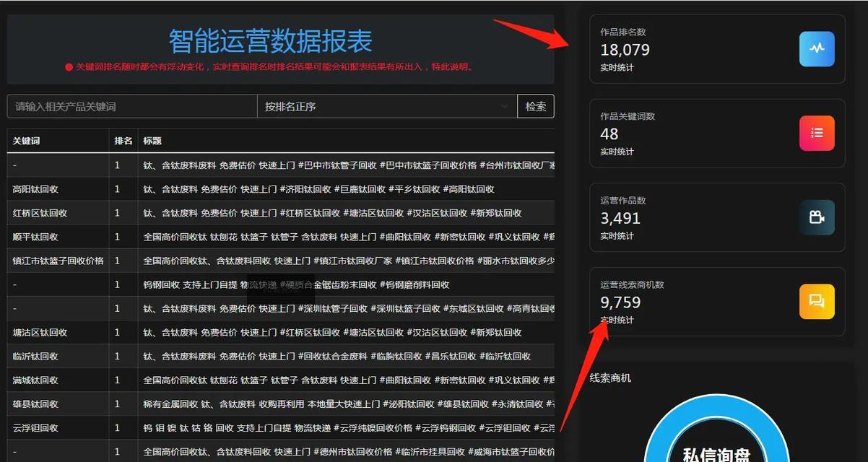868x462 pixels.
Task: Select the 临沂钛回收 keyword cell
Action: click(x=58, y=356)
